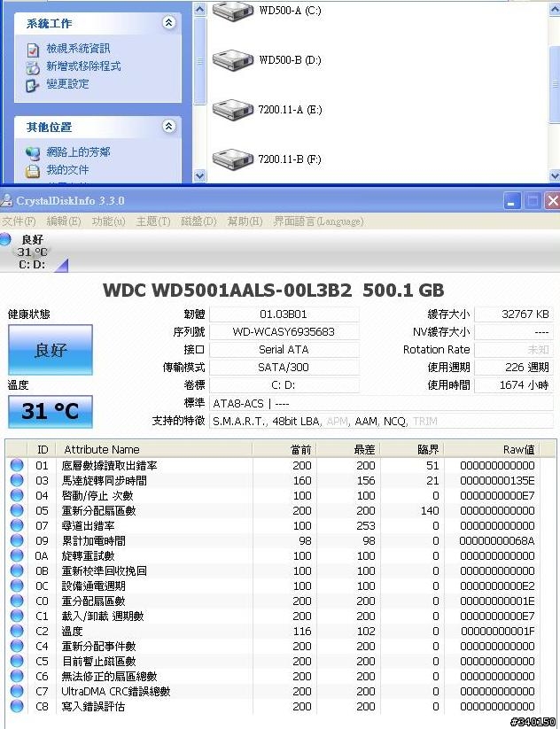Click the raw value 00000000135E
The image size is (560, 729).
click(497, 480)
